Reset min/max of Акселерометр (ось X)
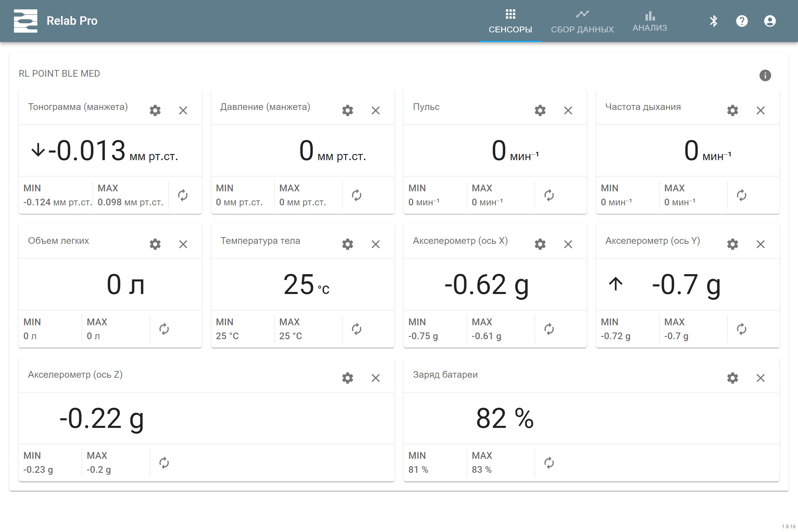Image resolution: width=798 pixels, height=532 pixels. [x=549, y=329]
